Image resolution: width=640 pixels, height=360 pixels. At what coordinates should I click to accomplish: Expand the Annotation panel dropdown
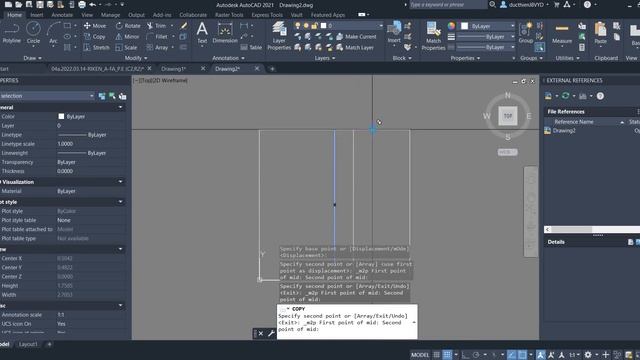pyautogui.click(x=228, y=58)
